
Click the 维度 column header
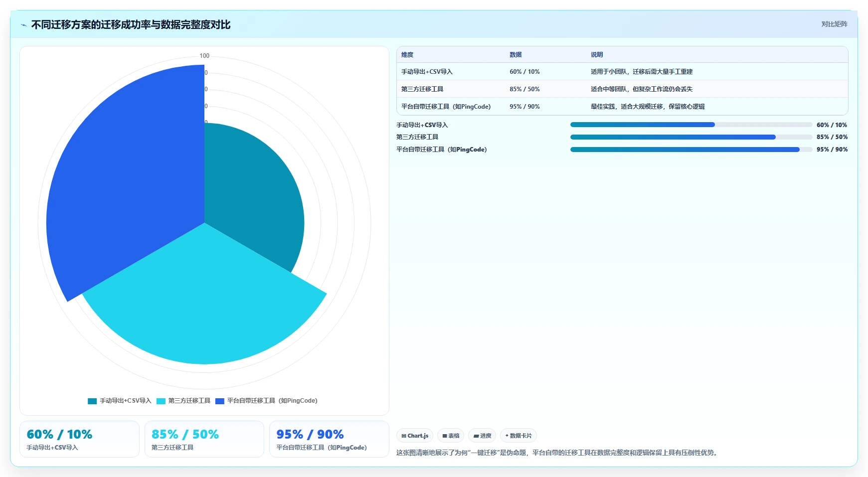[x=407, y=55]
